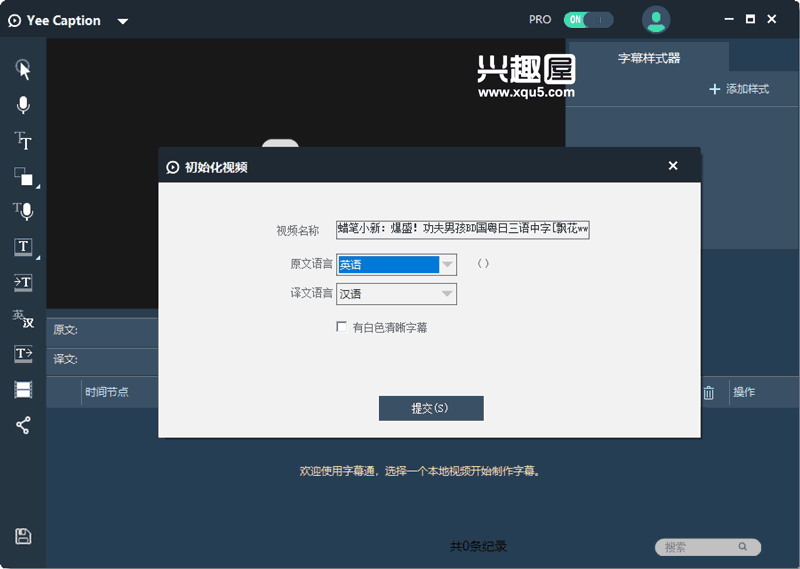Open the user account avatar icon
The image size is (800, 569).
pyautogui.click(x=656, y=19)
